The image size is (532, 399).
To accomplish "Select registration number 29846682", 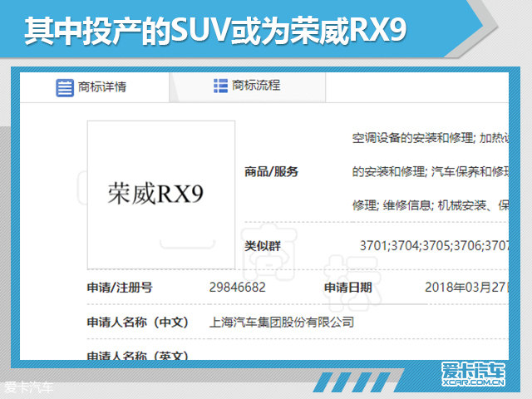I will point(238,288).
